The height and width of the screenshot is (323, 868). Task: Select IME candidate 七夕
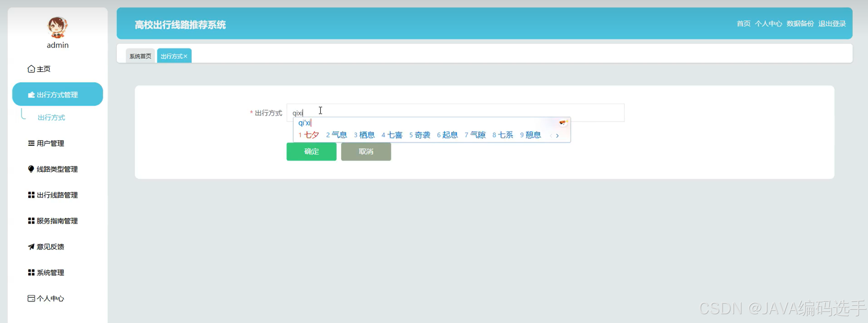[311, 135]
